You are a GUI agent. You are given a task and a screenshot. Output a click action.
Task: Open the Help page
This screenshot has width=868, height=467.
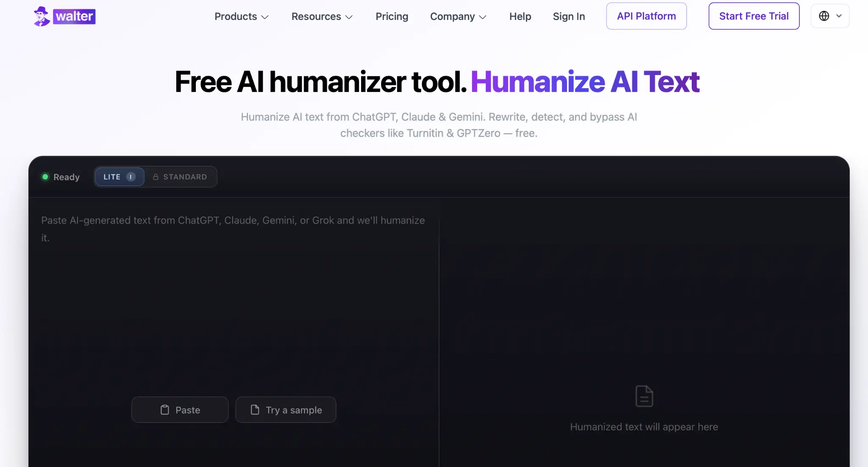[520, 17]
